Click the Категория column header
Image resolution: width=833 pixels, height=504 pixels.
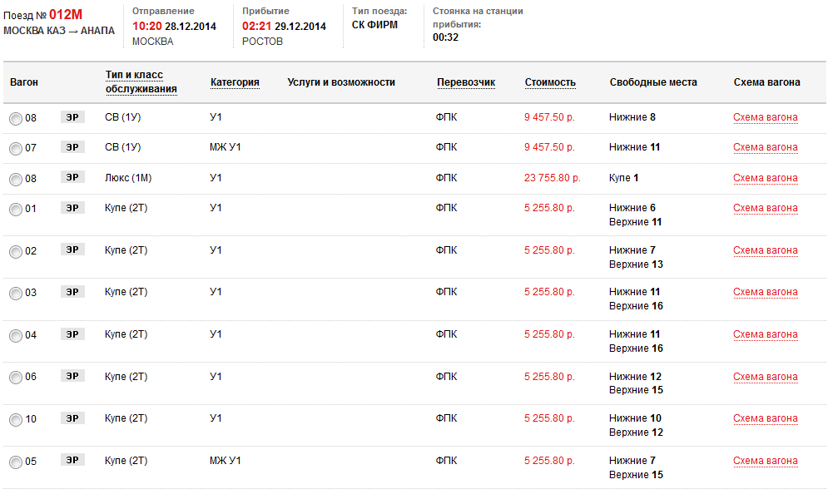[235, 82]
